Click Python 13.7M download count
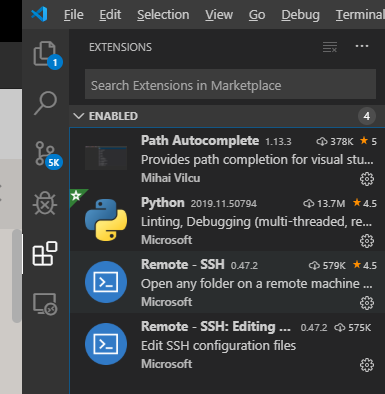385x394 pixels. click(324, 204)
